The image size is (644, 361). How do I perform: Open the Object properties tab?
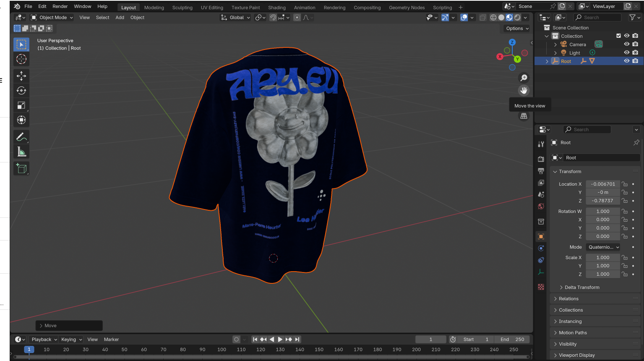point(541,236)
